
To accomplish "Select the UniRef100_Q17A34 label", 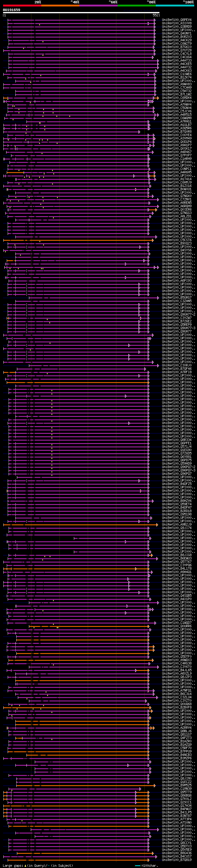I will 177,806.
